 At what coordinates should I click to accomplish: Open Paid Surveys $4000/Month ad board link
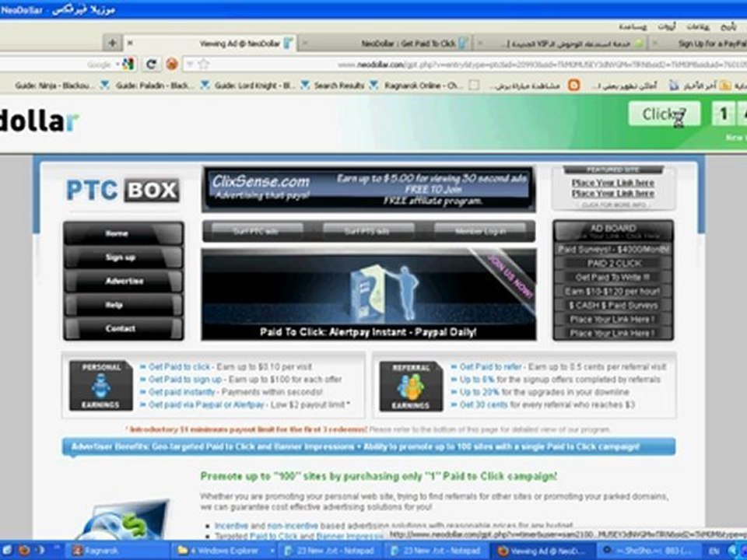614,250
